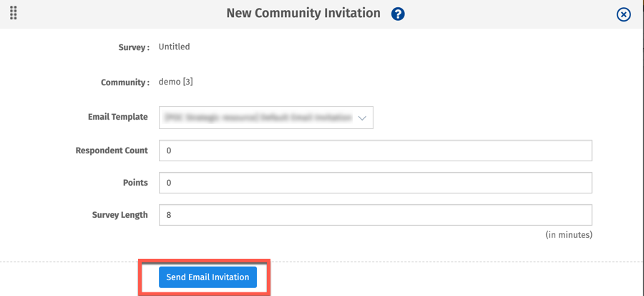644x296 pixels.
Task: Click the "Respondent Count" field label
Action: click(x=112, y=151)
